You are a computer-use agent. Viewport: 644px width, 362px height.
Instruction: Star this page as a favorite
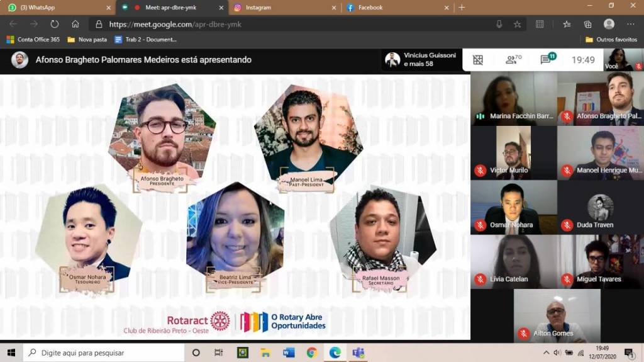tap(517, 24)
